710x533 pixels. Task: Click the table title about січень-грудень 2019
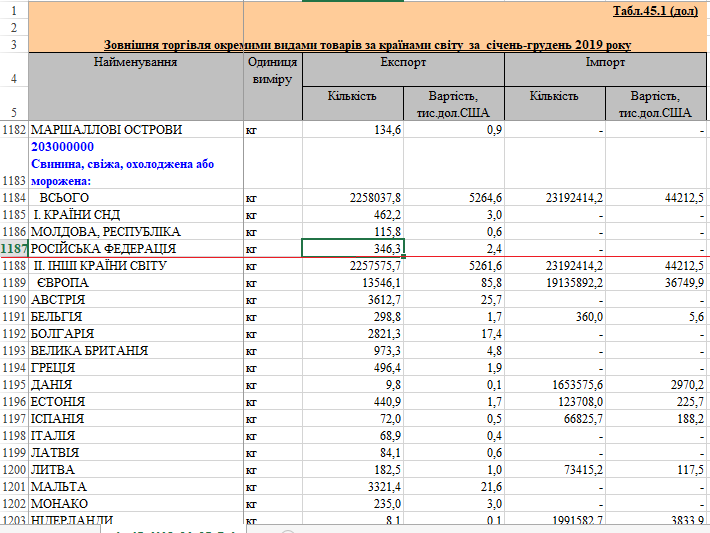(367, 45)
